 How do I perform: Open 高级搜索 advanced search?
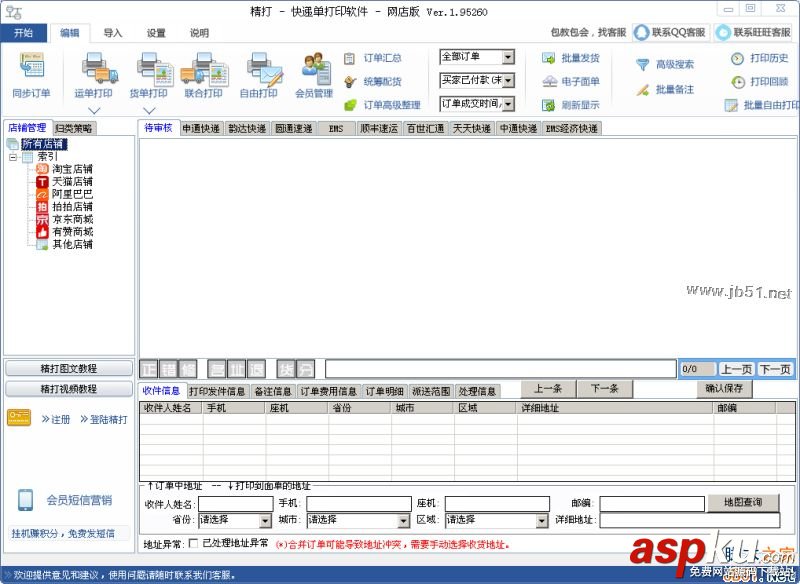click(665, 64)
